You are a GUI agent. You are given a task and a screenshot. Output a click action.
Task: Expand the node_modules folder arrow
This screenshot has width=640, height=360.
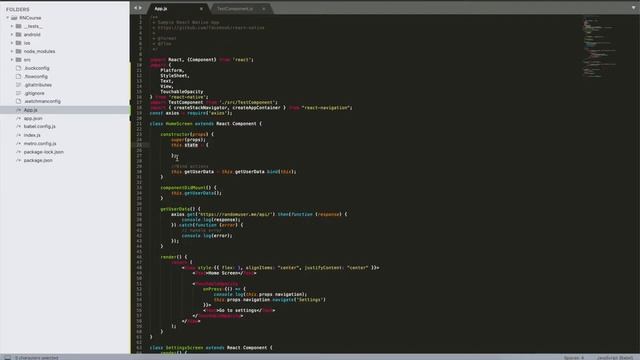[12, 51]
